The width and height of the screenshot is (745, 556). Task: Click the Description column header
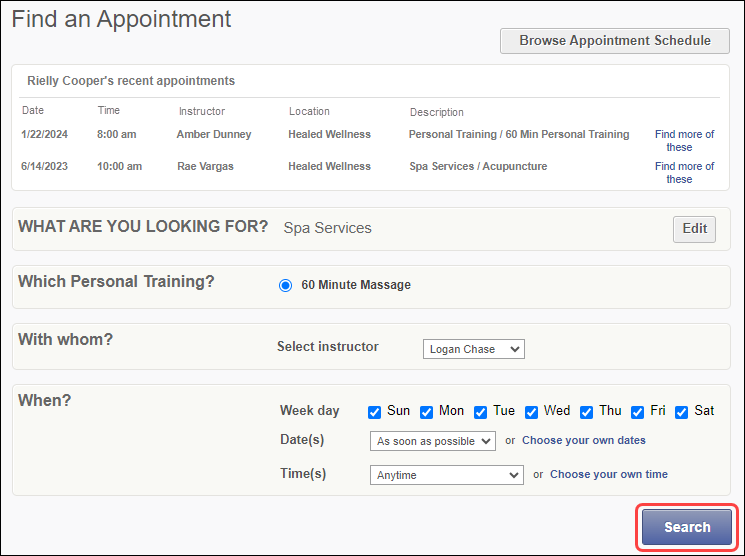pos(437,113)
